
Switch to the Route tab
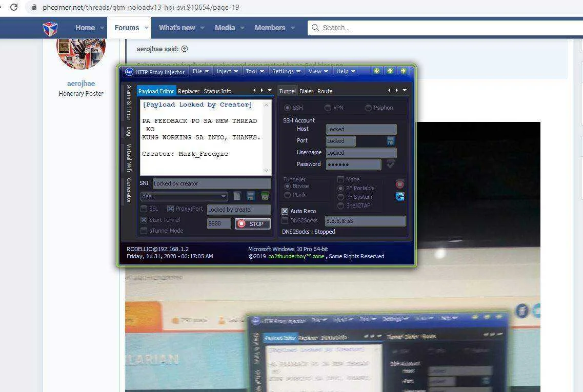click(325, 91)
